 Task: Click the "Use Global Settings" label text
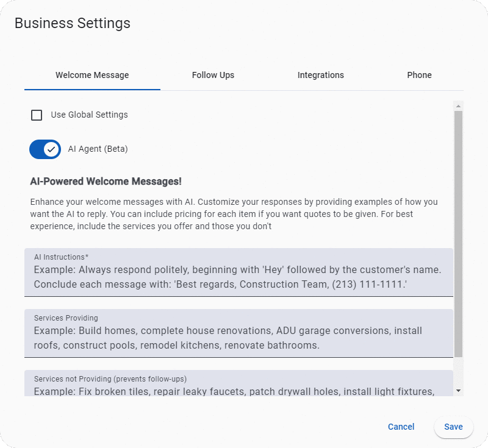89,115
